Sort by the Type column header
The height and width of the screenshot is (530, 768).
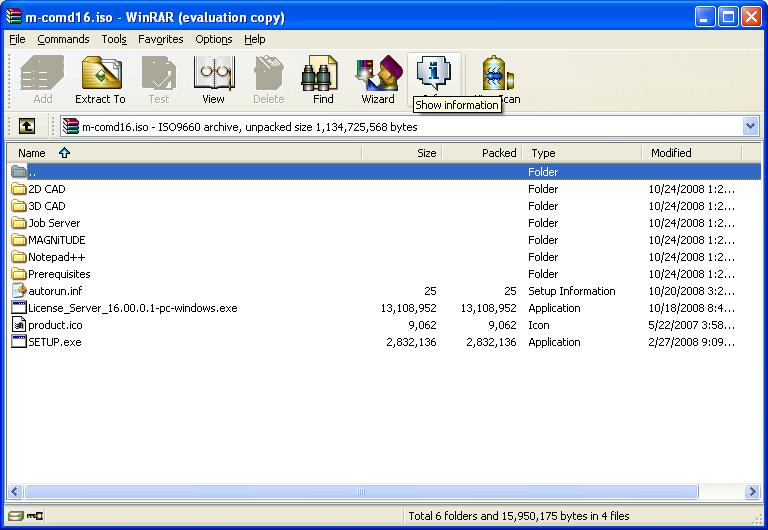pos(582,153)
